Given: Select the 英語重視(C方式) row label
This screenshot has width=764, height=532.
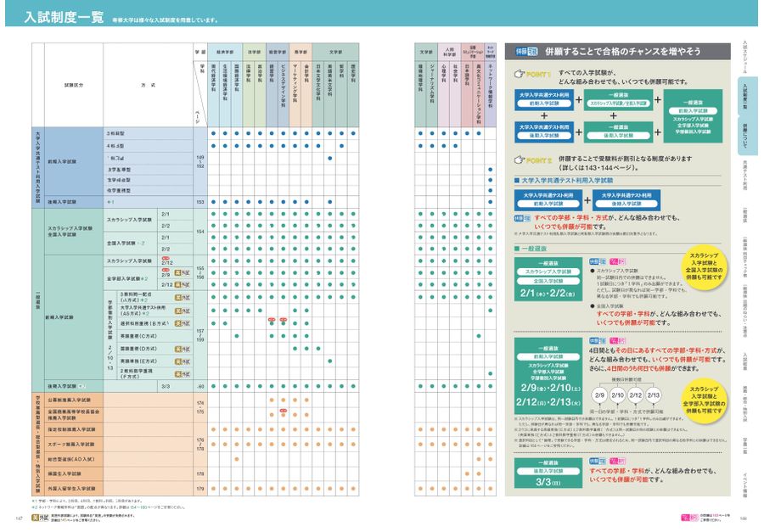Looking at the screenshot, I should [138, 336].
